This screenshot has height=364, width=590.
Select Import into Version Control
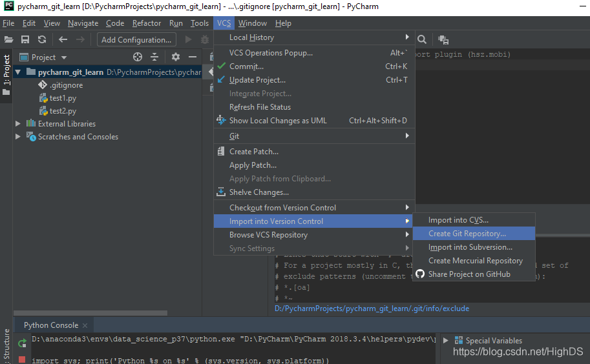[x=314, y=221]
